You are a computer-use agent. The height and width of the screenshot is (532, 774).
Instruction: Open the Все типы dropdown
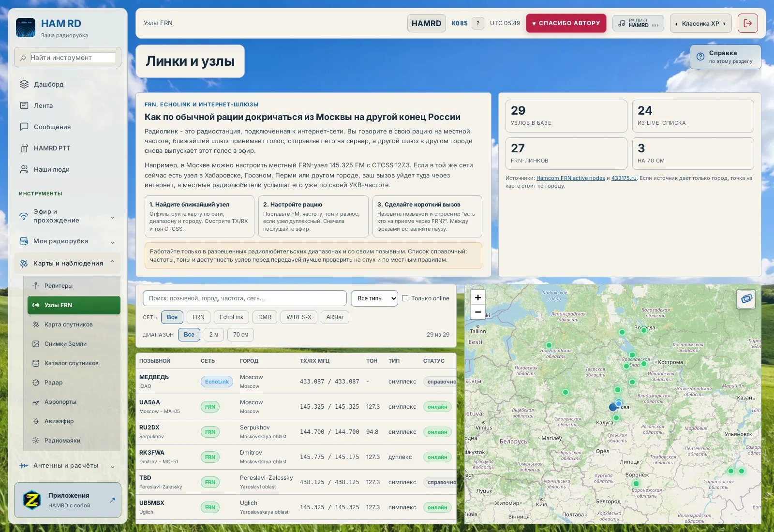point(374,298)
